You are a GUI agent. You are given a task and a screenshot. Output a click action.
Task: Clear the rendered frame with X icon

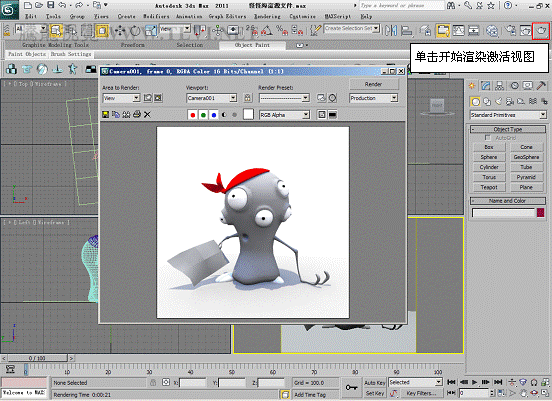(x=148, y=114)
